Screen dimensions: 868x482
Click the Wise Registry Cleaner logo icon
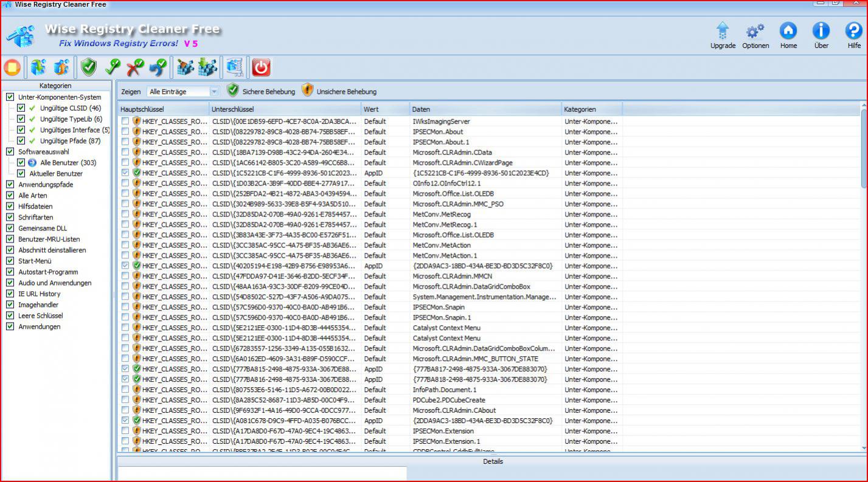pyautogui.click(x=21, y=36)
